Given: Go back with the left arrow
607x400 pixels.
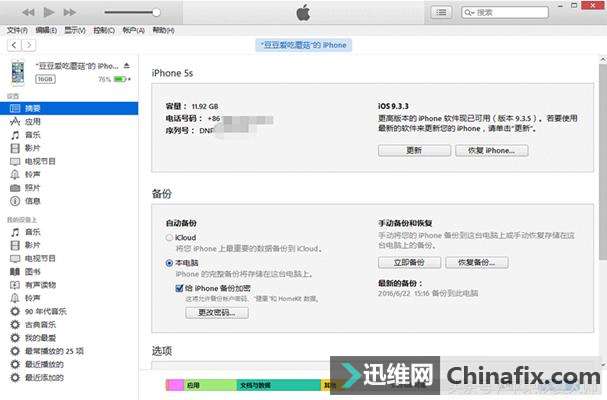Looking at the screenshot, I should pos(14,45).
